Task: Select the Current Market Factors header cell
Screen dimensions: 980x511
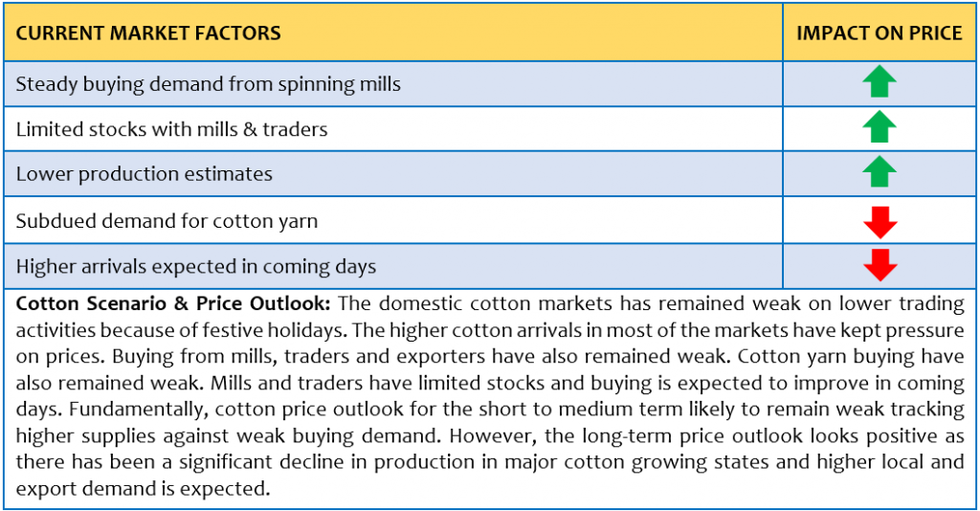Action: 393,33
